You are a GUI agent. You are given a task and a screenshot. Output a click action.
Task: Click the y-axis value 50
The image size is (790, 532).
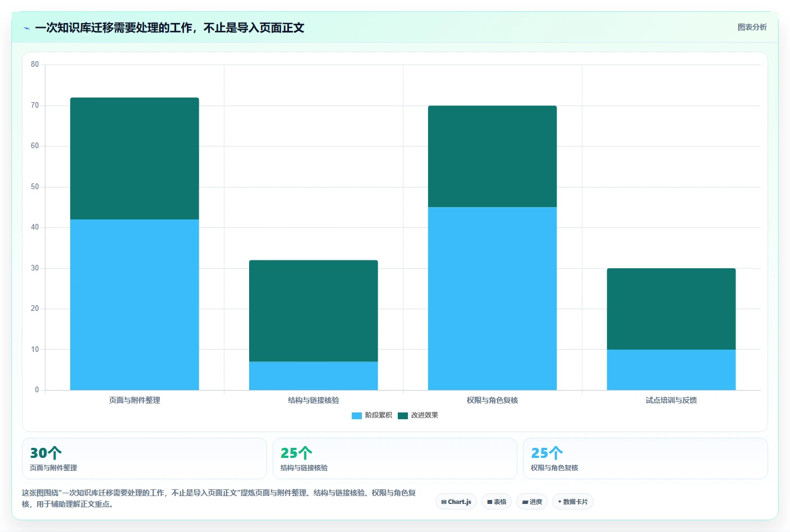(x=35, y=187)
